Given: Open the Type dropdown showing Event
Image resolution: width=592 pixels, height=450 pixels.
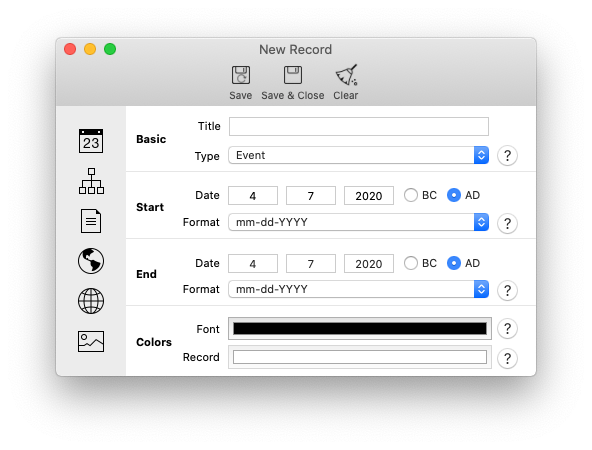Looking at the screenshot, I should coord(359,155).
